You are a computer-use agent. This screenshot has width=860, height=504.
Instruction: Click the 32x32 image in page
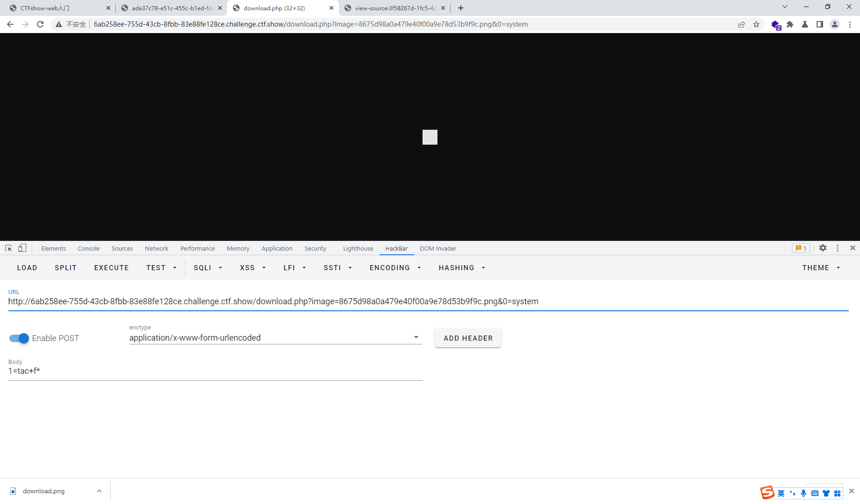(x=430, y=137)
